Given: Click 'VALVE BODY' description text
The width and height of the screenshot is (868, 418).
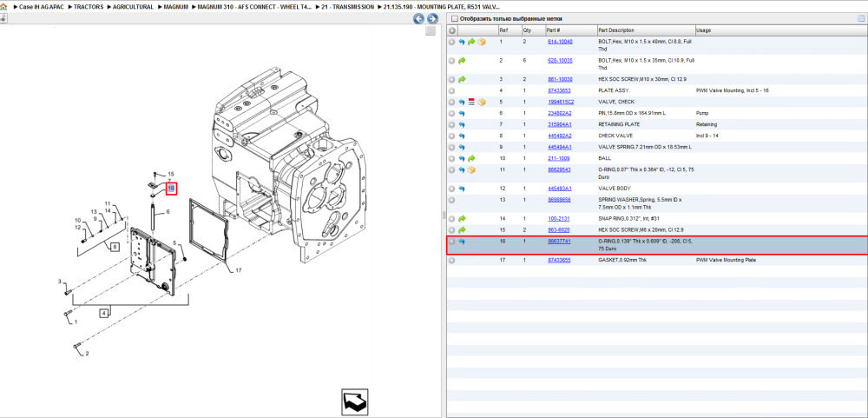Looking at the screenshot, I should tap(613, 189).
